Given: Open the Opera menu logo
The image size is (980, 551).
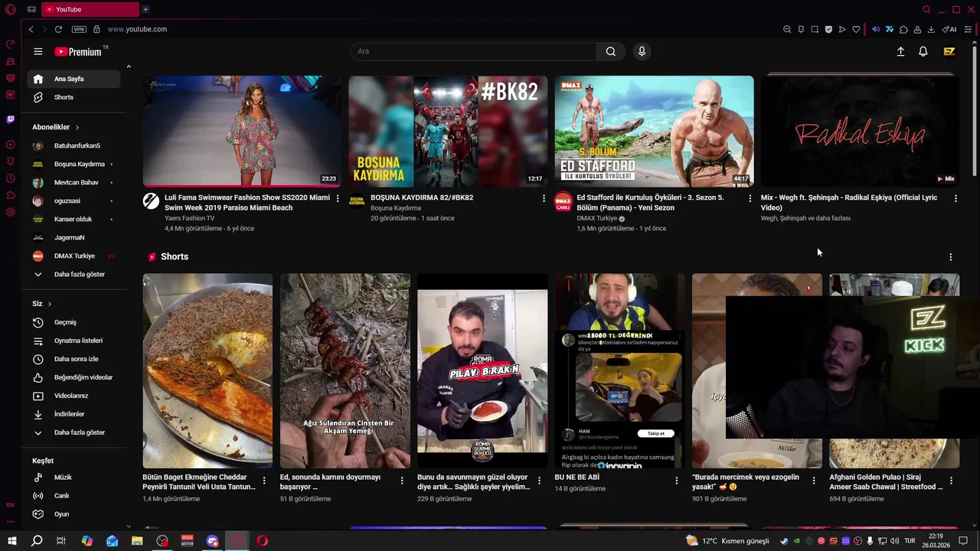Looking at the screenshot, I should tap(10, 9).
